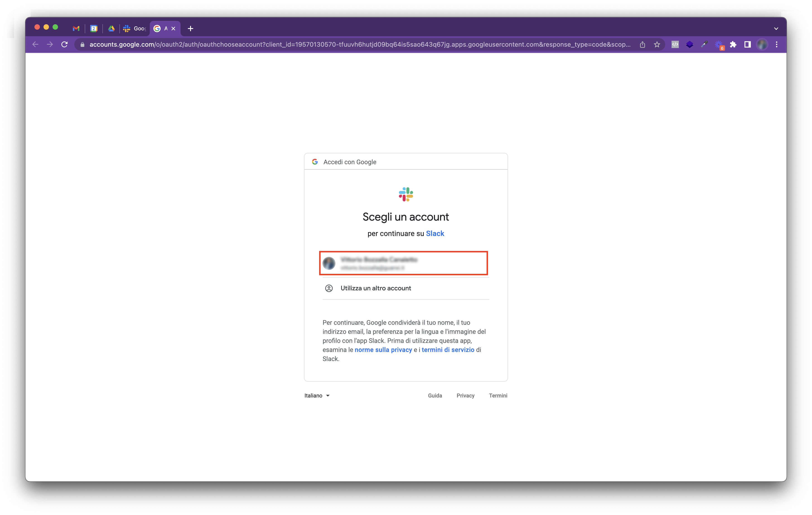Bookmark this page with star icon

pyautogui.click(x=657, y=44)
